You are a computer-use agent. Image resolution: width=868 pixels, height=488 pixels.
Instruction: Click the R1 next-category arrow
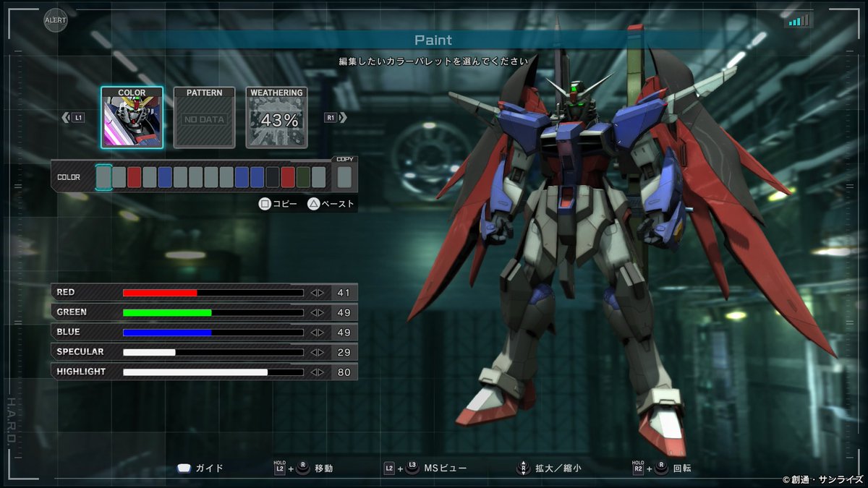(336, 117)
